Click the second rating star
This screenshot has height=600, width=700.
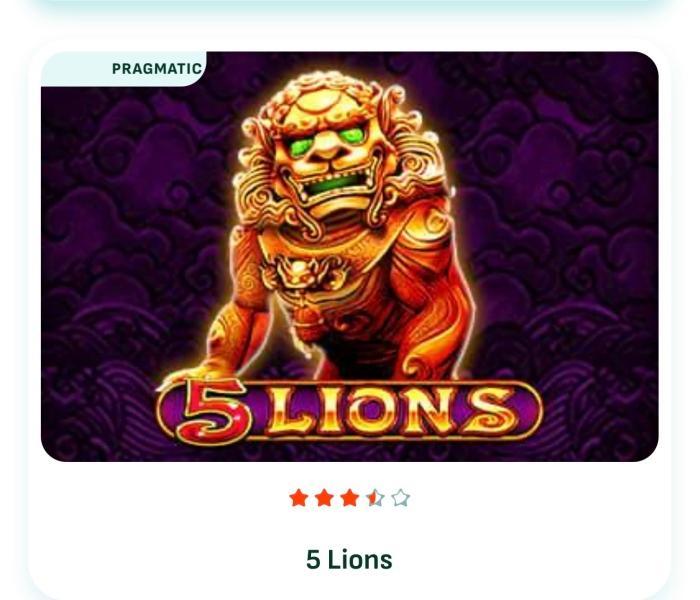pos(324,498)
